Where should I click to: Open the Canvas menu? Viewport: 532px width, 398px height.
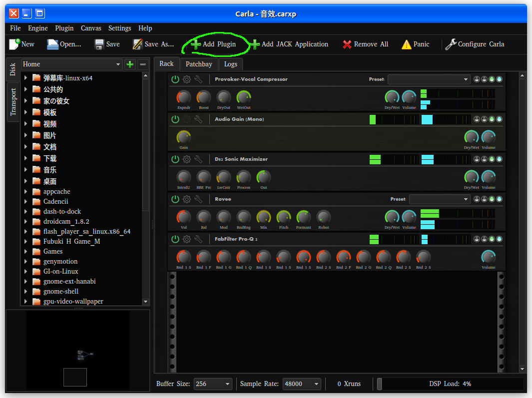click(x=91, y=28)
